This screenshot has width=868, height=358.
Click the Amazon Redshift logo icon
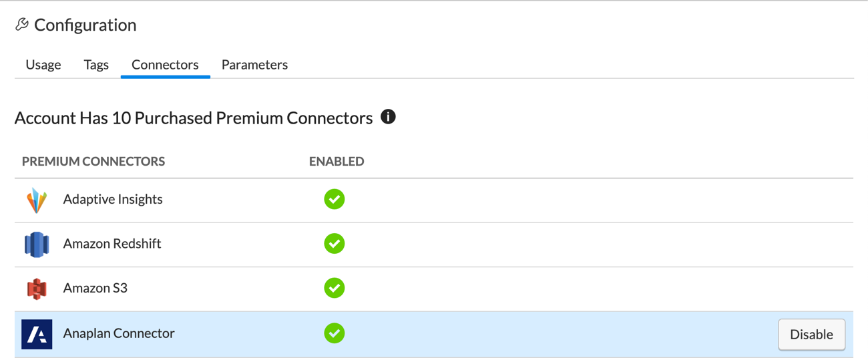[37, 244]
